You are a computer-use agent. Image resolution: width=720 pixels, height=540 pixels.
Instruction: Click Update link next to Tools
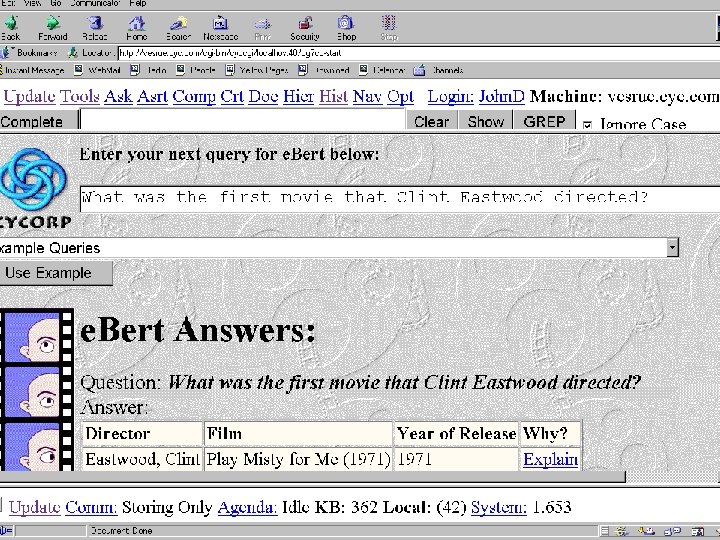pyautogui.click(x=30, y=96)
